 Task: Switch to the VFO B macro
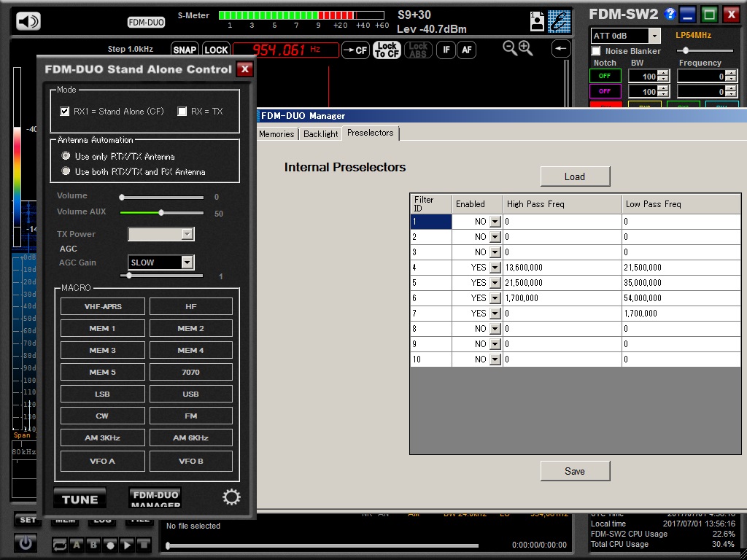191,461
